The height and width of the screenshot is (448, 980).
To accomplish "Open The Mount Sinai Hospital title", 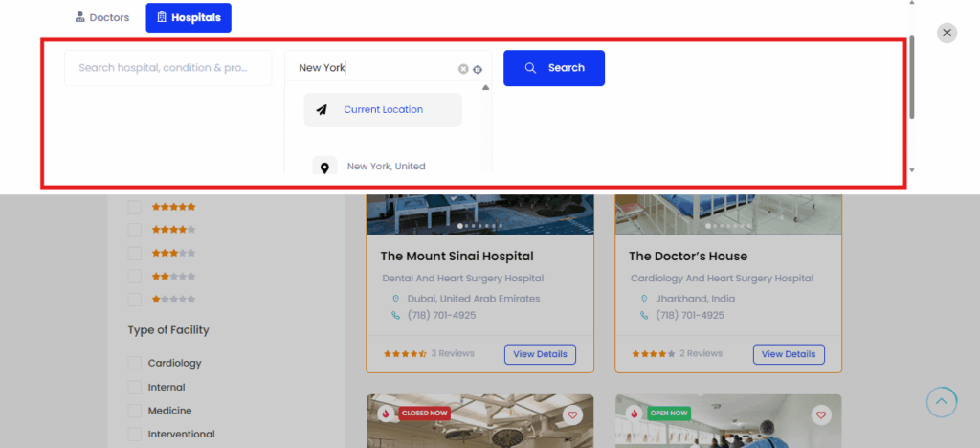I will pos(457,257).
